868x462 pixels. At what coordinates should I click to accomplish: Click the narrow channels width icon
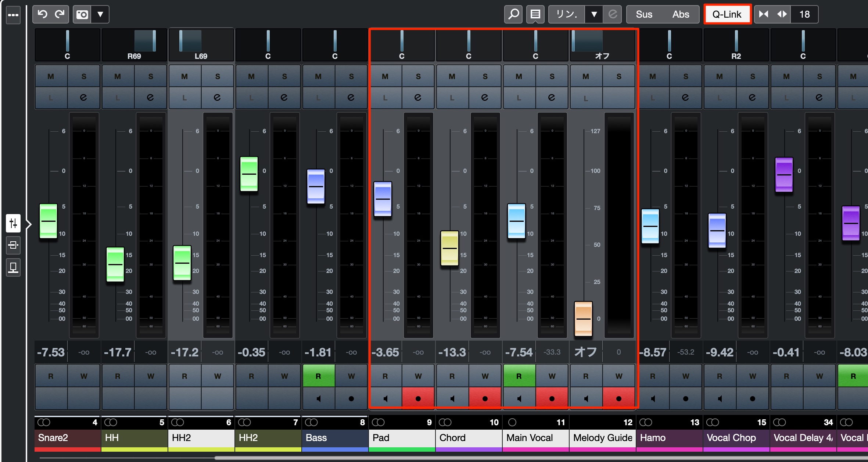764,14
